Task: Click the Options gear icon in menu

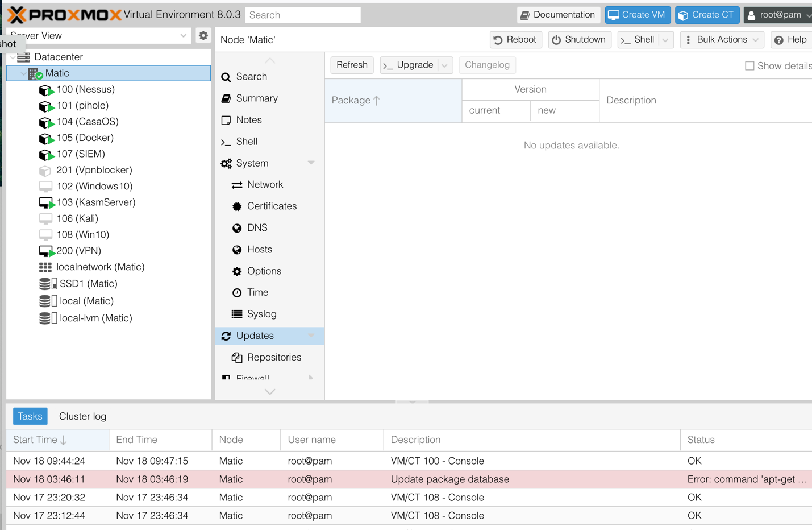Action: (x=237, y=271)
